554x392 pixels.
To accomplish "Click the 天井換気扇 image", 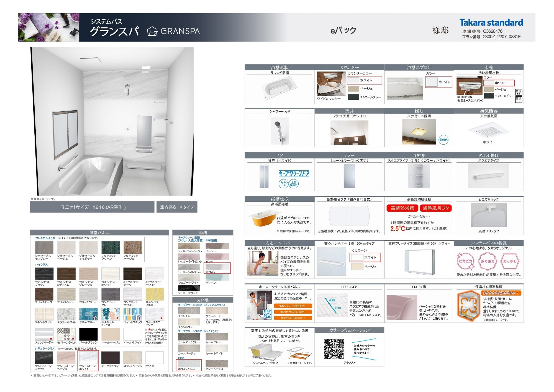I will point(489,130).
